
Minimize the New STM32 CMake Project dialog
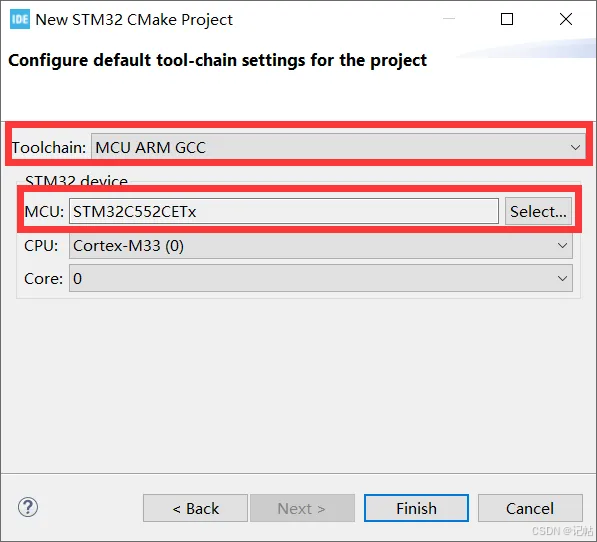[449, 18]
